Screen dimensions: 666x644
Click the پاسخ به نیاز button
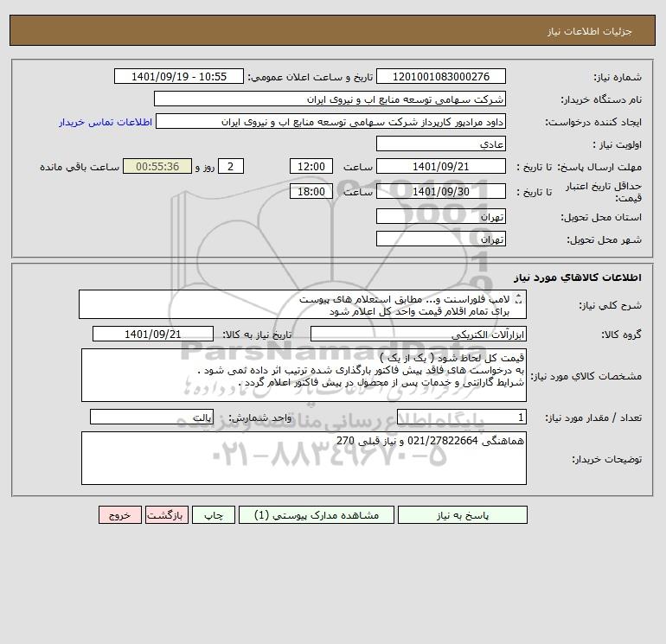click(x=462, y=515)
